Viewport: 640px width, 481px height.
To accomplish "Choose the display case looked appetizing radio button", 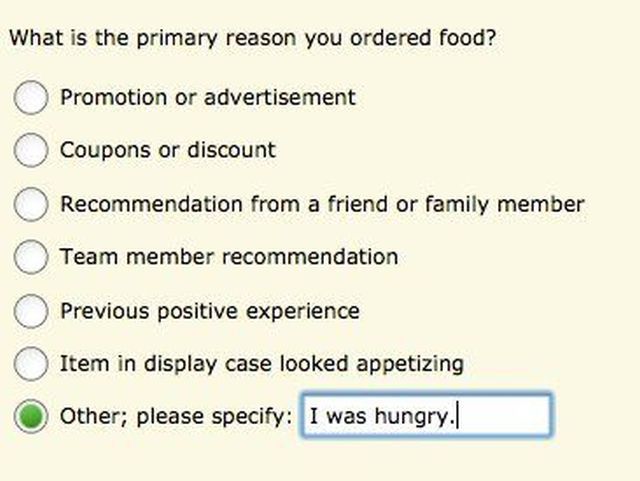I will [32, 364].
